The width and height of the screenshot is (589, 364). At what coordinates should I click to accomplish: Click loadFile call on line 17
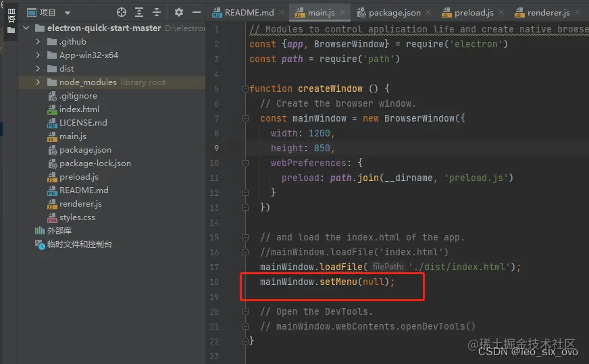340,267
